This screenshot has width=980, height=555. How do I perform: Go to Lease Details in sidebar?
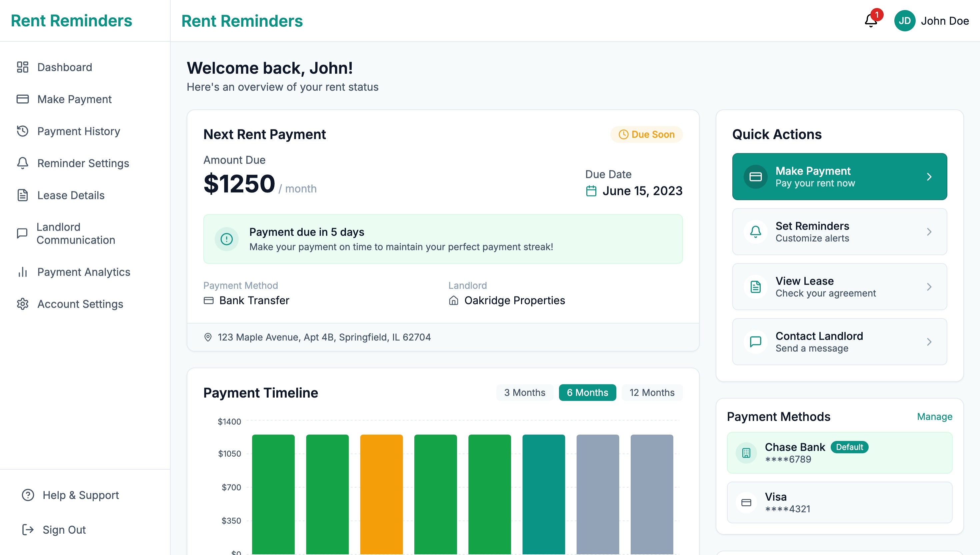click(x=71, y=195)
